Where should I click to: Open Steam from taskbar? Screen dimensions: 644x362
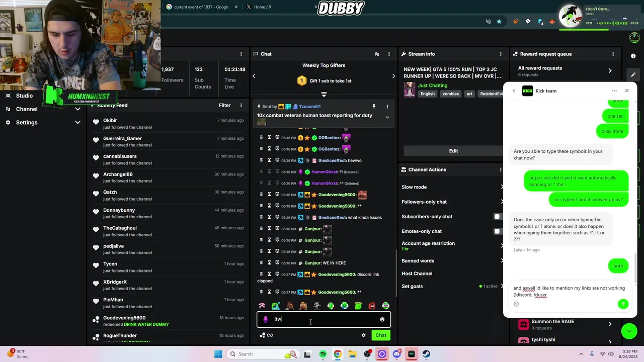click(426, 354)
